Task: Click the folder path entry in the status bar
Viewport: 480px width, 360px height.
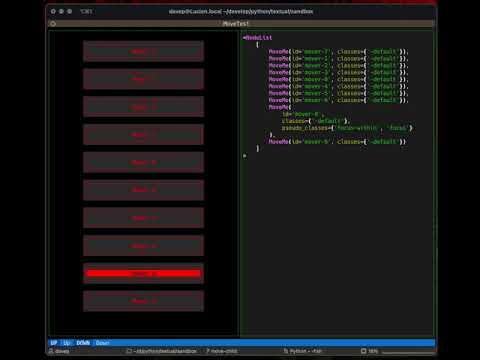Action: (x=162, y=351)
